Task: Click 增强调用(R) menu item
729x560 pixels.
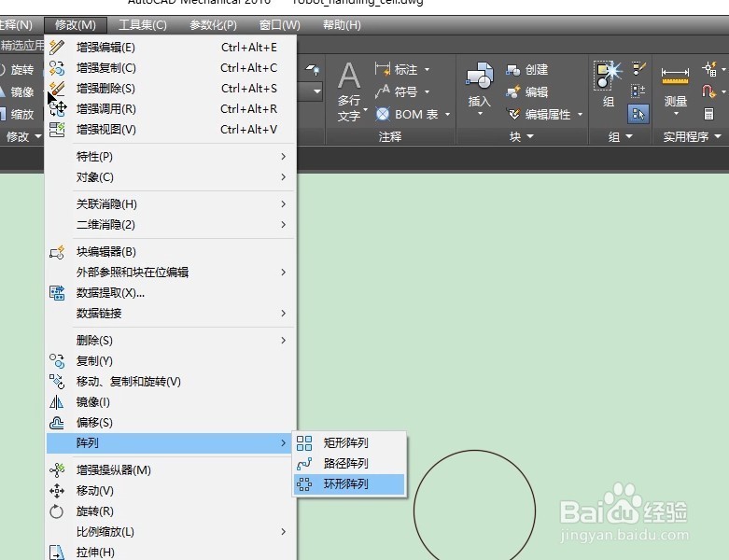Action: (x=171, y=109)
